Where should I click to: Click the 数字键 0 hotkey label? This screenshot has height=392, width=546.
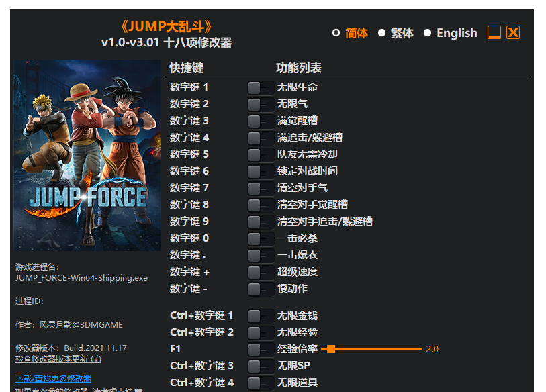(x=189, y=238)
